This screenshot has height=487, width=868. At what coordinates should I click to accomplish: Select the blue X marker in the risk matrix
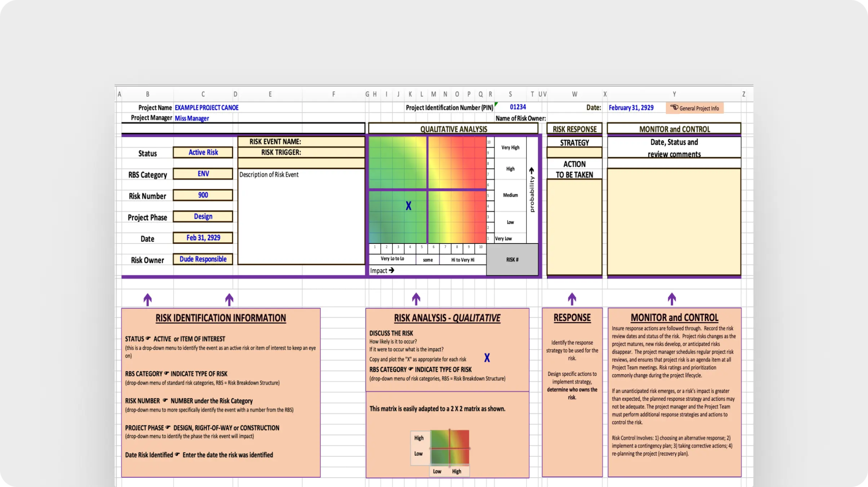click(x=408, y=206)
